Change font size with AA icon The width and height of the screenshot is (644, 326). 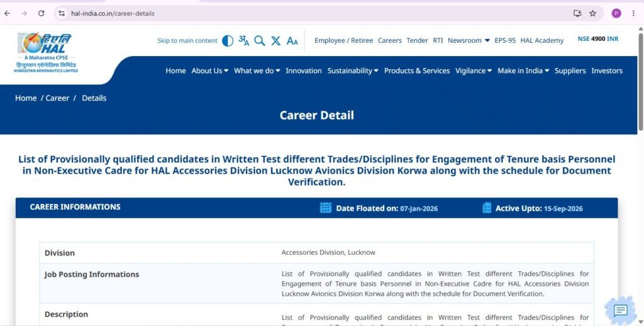coord(292,41)
